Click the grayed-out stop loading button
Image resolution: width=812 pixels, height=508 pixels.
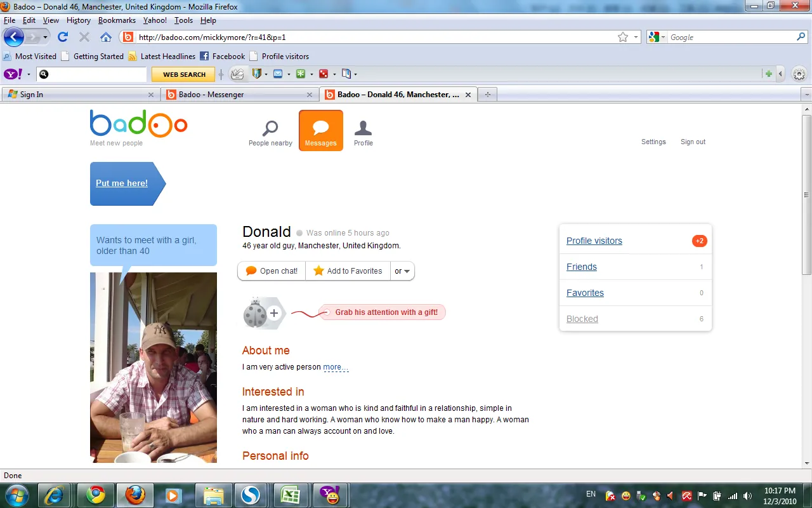[84, 37]
